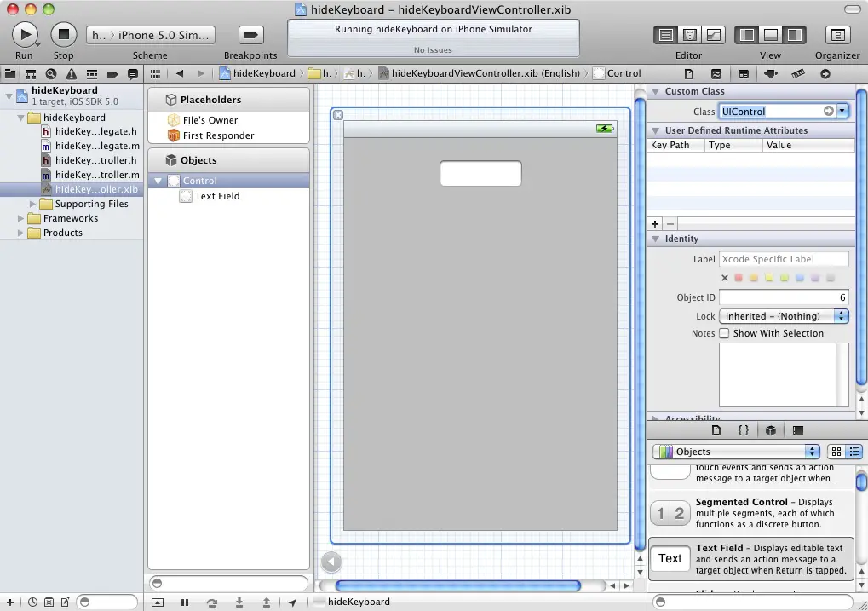This screenshot has height=611, width=868.
Task: Open the Search navigator
Action: click(x=51, y=74)
